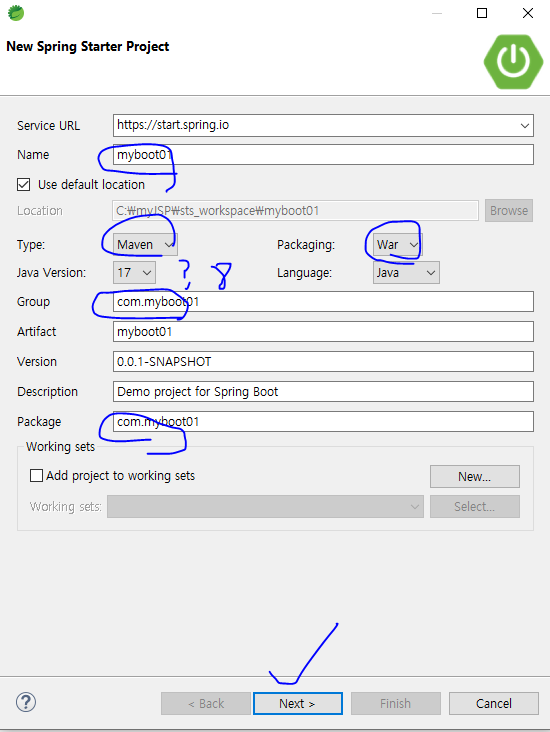Image resolution: width=550 pixels, height=732 pixels.
Task: Click the Service URL text https://start.spring.io
Action: click(173, 125)
